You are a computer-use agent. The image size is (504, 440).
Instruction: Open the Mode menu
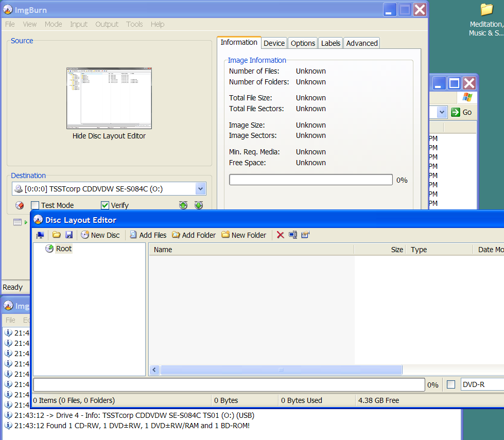pyautogui.click(x=54, y=24)
